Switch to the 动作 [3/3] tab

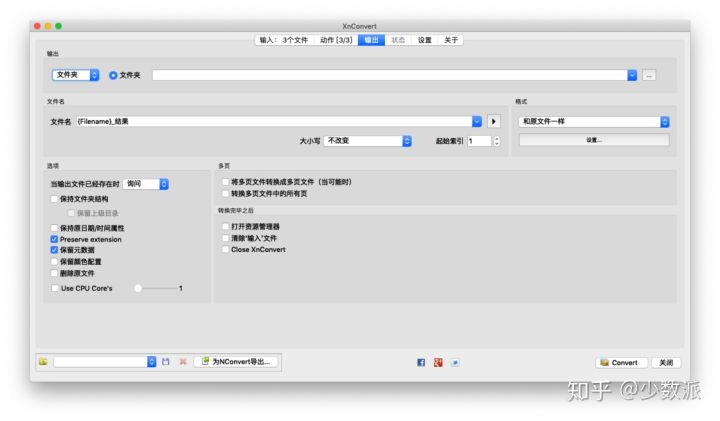click(x=336, y=40)
